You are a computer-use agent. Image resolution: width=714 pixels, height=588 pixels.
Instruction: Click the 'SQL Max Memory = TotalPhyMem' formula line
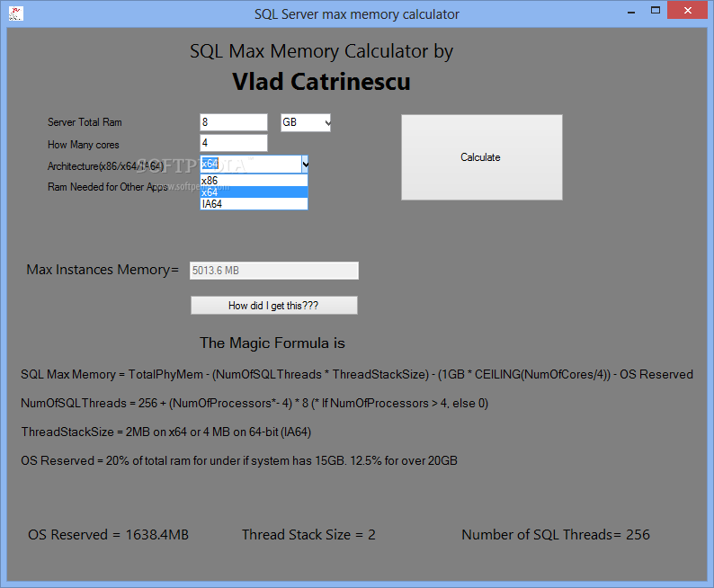[x=357, y=374]
